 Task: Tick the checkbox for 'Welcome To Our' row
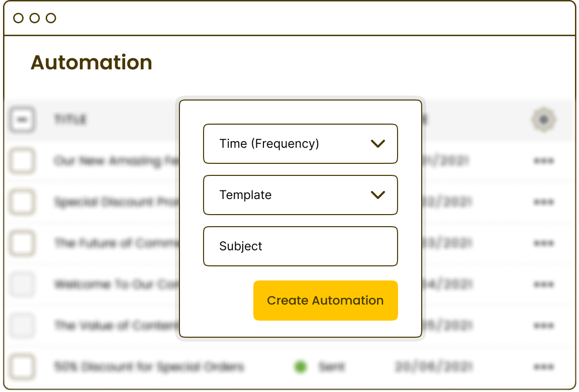pos(22,284)
